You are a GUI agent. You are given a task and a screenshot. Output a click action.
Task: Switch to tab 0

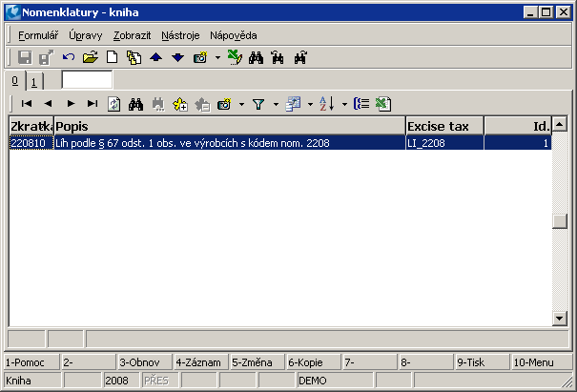click(x=15, y=81)
